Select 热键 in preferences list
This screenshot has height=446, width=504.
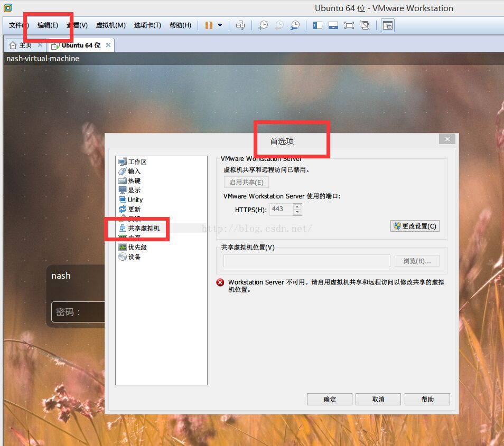(x=134, y=181)
